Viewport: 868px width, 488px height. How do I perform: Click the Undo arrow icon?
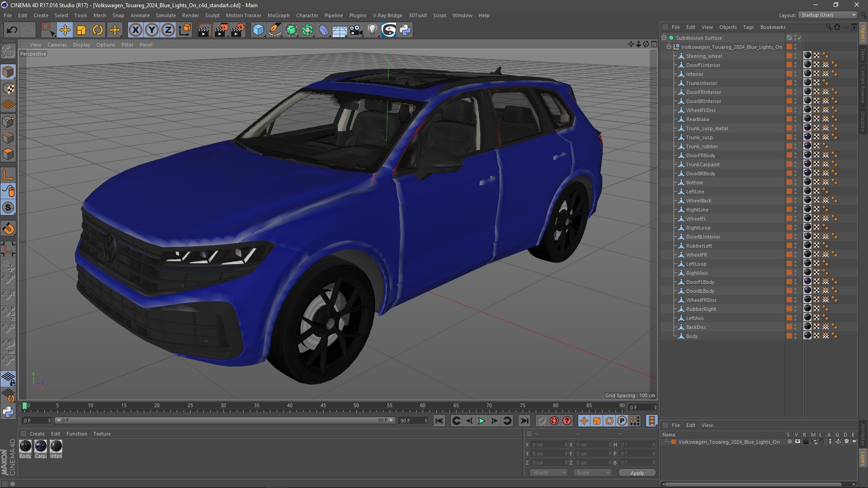click(x=12, y=30)
